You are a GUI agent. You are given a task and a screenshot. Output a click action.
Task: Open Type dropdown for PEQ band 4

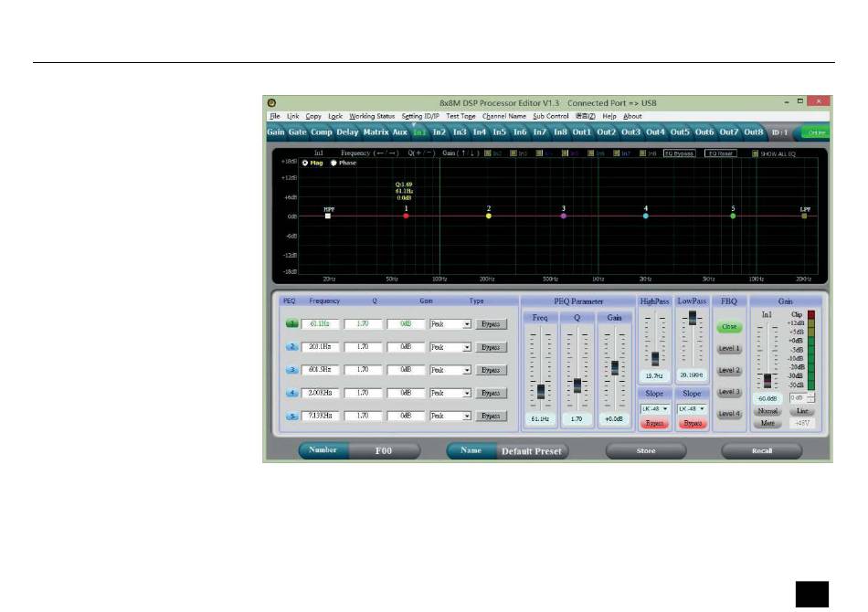point(467,394)
